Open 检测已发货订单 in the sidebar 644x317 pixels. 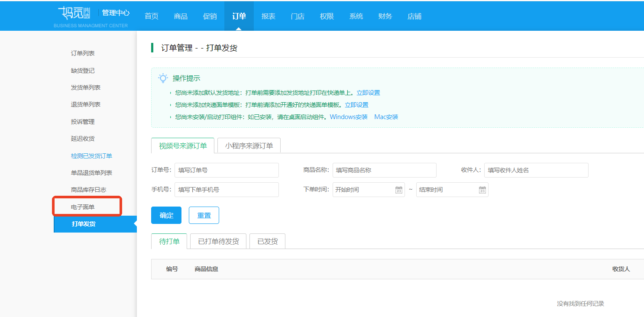(91, 156)
